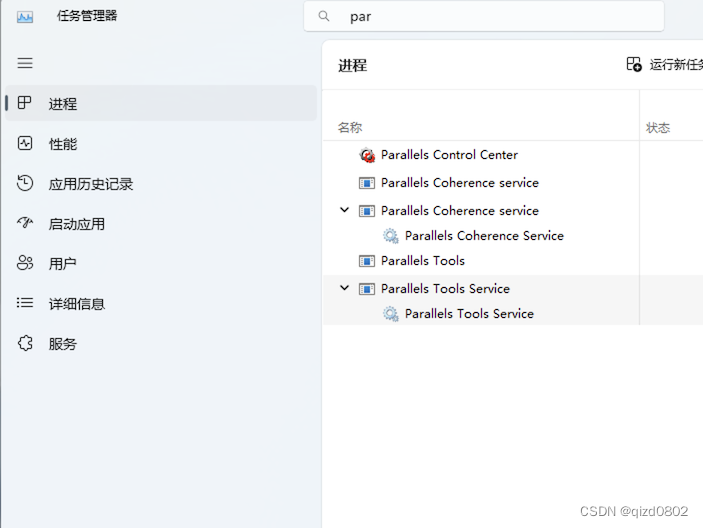Collapse the Parallels Tools Service group
The image size is (703, 528).
(x=344, y=288)
